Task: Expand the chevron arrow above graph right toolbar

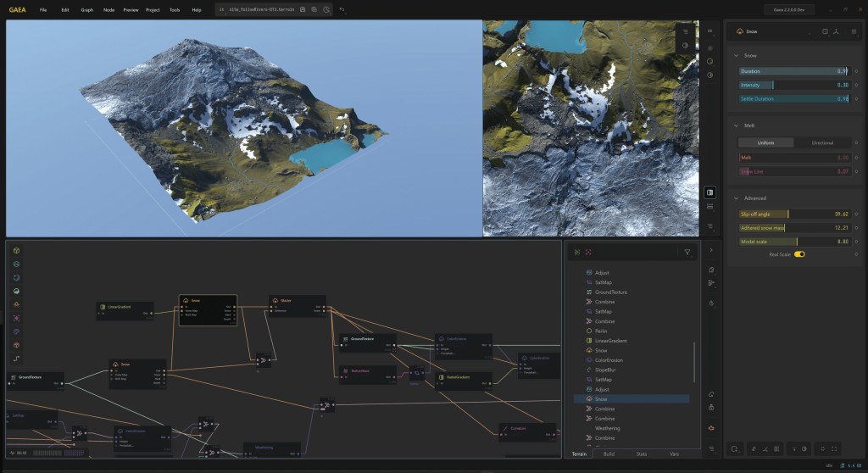Action: pos(711,250)
